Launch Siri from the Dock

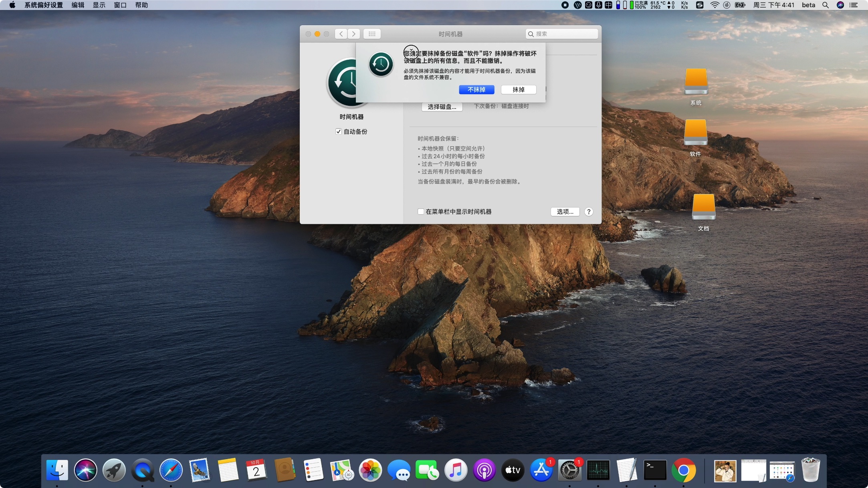[x=85, y=470]
